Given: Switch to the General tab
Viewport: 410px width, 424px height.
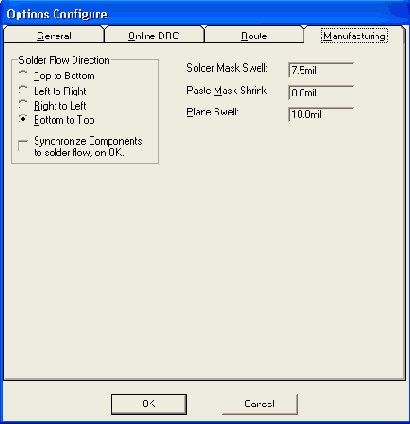Looking at the screenshot, I should [x=54, y=35].
